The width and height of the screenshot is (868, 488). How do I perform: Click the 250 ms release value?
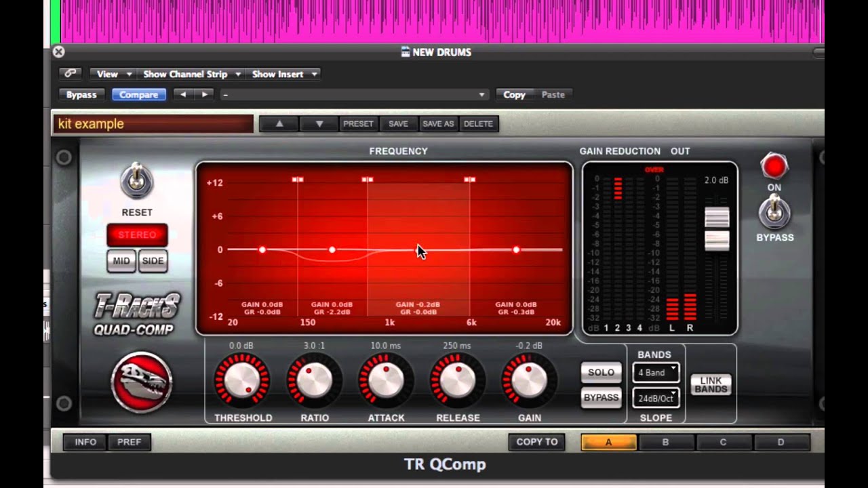pos(457,346)
